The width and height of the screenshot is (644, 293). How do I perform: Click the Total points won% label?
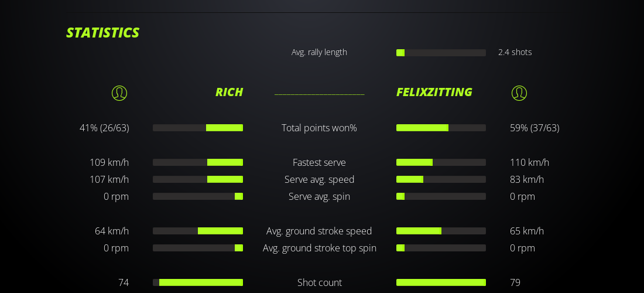point(319,128)
